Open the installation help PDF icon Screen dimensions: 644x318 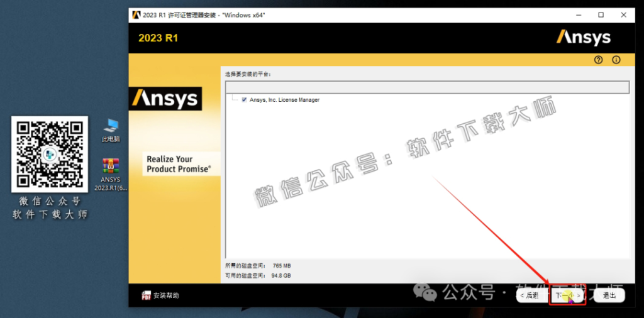[146, 295]
